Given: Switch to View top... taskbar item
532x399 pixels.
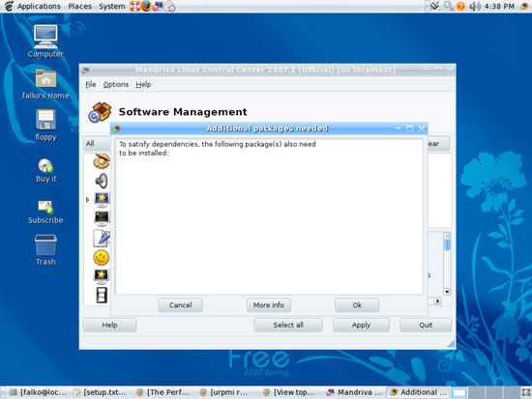Looking at the screenshot, I should tap(290, 392).
